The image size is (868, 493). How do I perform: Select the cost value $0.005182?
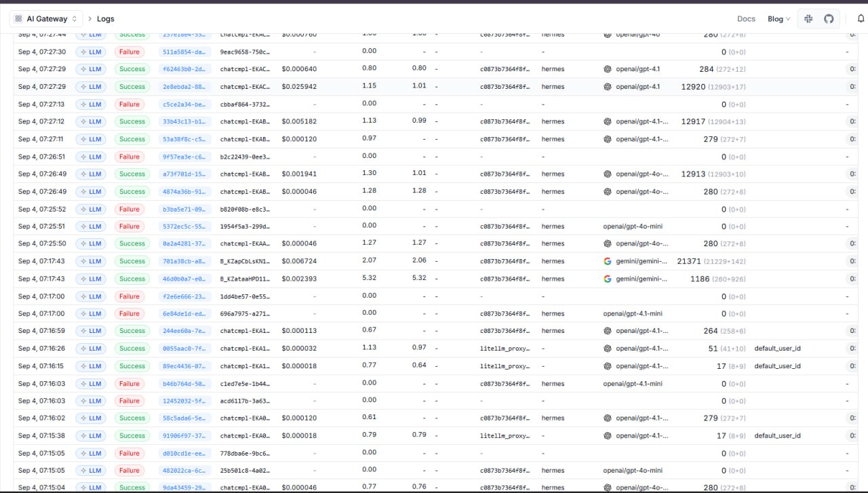[299, 121]
